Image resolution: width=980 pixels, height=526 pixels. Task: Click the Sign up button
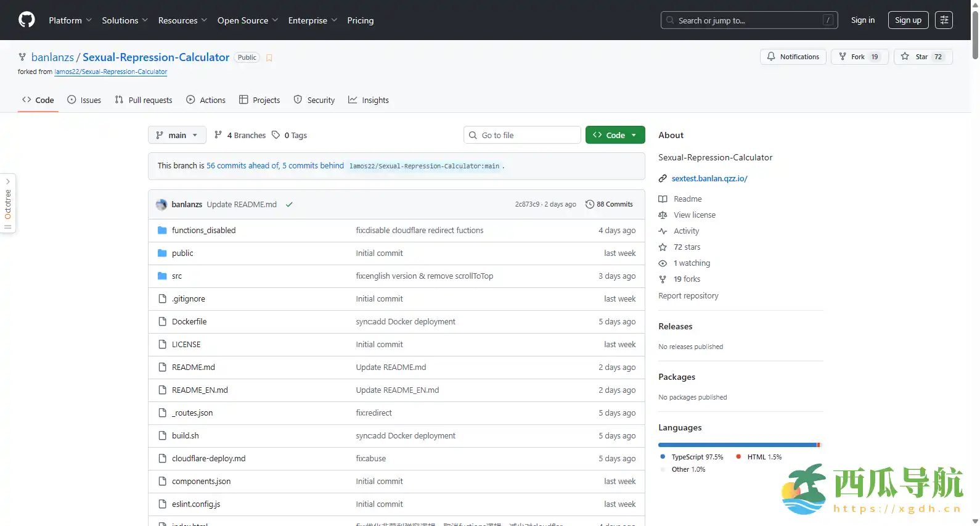[908, 20]
